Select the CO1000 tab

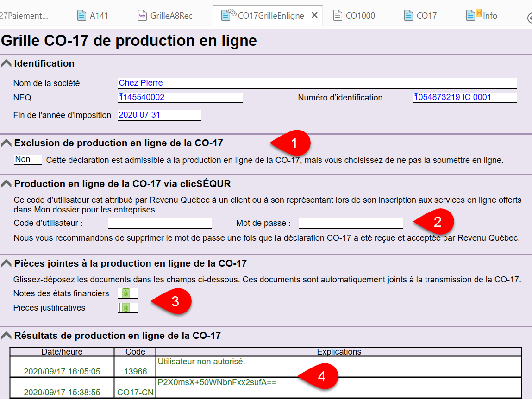coord(355,16)
